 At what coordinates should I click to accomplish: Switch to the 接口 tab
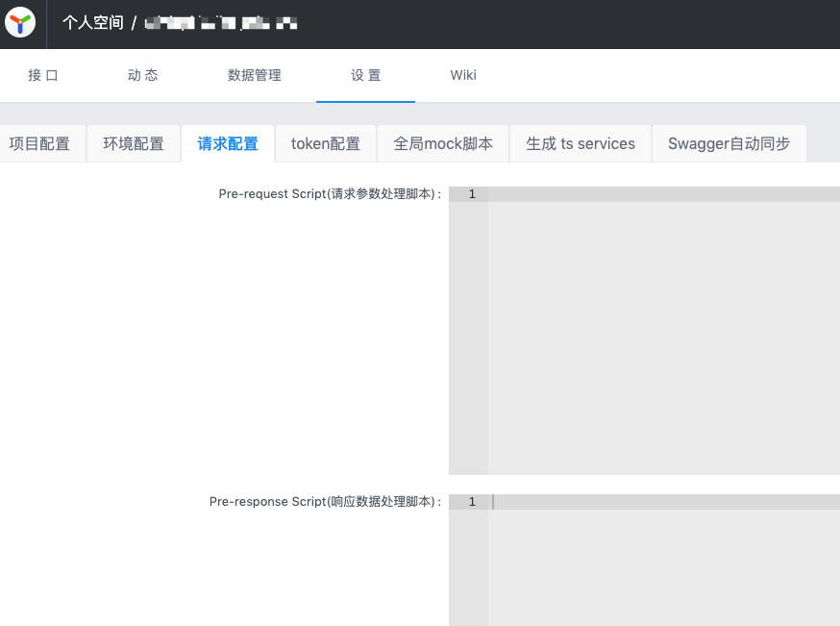point(43,75)
